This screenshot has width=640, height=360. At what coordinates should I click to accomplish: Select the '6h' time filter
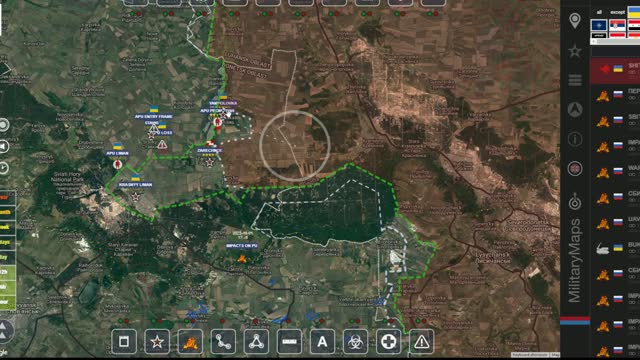click(x=7, y=287)
